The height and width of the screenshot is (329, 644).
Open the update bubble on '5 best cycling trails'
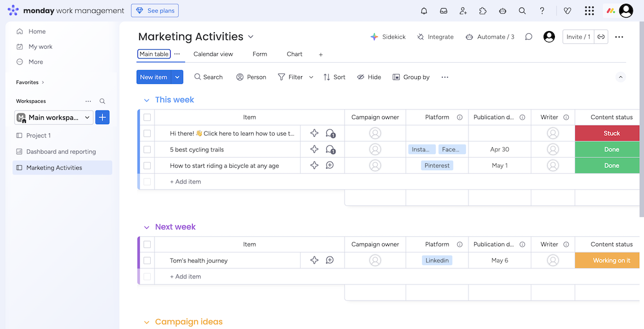click(x=330, y=149)
